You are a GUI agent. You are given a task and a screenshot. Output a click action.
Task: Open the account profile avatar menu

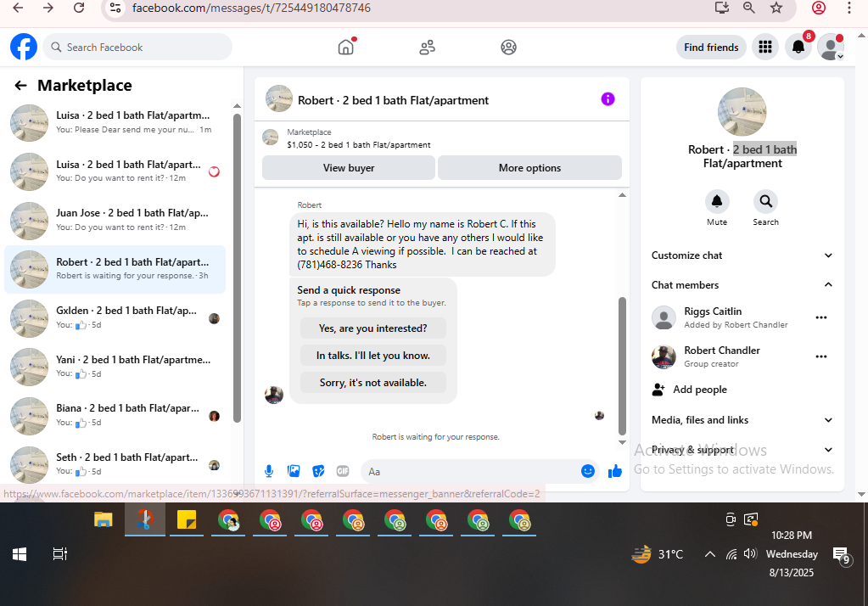point(831,47)
